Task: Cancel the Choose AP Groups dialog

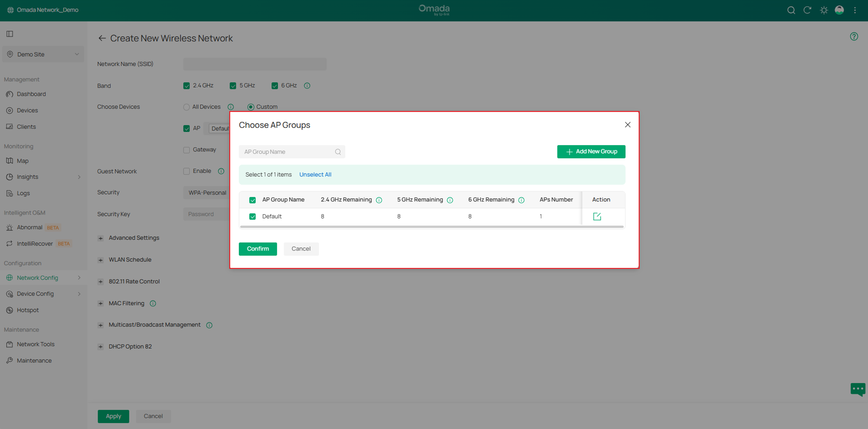Action: pyautogui.click(x=301, y=249)
